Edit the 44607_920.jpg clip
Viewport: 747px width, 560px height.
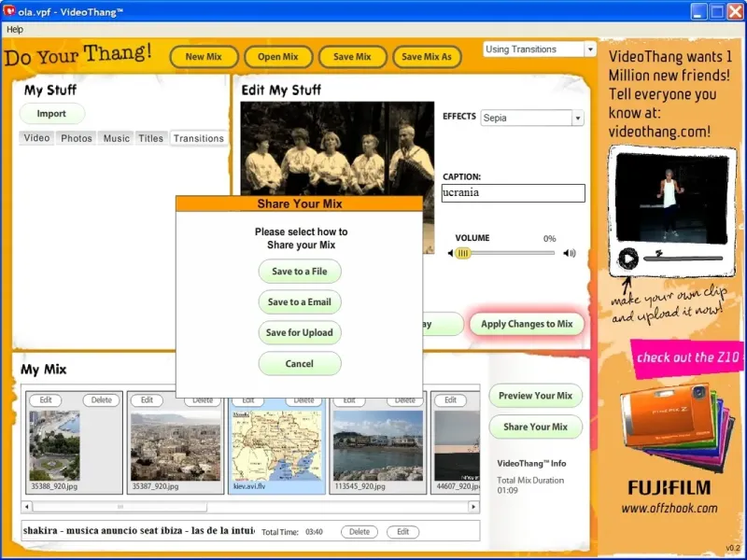tap(450, 400)
